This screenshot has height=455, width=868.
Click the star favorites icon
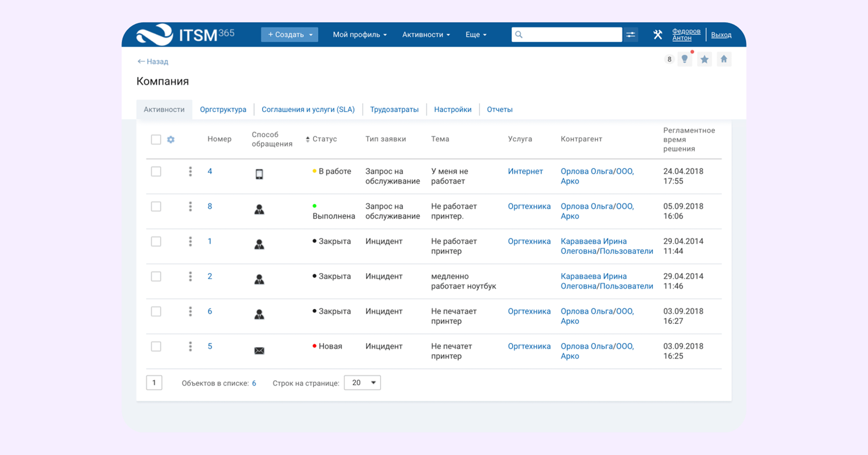[x=704, y=59]
